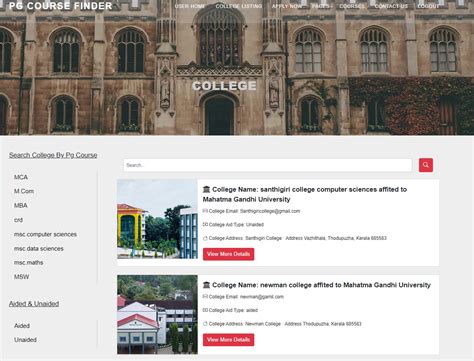Click View More Details for santhigiri college
Image resolution: width=474 pixels, height=361 pixels.
click(x=228, y=254)
